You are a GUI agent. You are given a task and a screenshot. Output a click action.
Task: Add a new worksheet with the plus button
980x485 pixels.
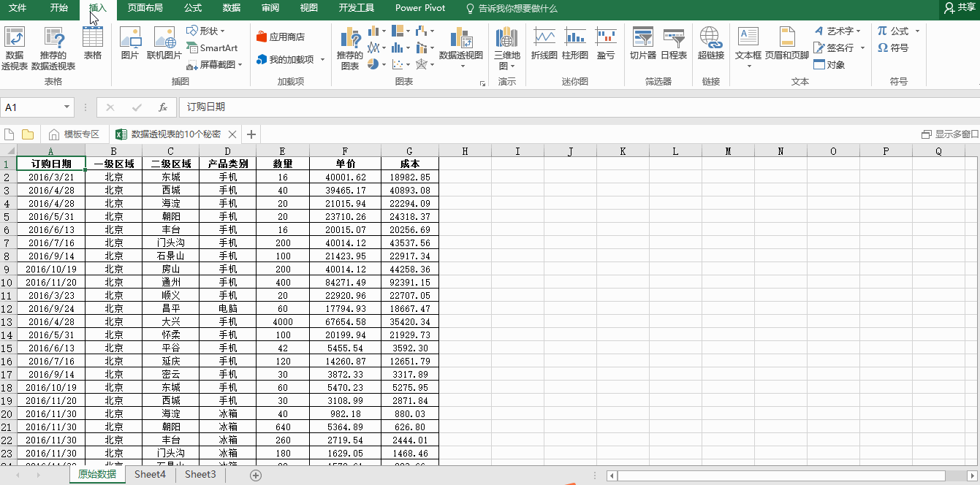pyautogui.click(x=256, y=475)
